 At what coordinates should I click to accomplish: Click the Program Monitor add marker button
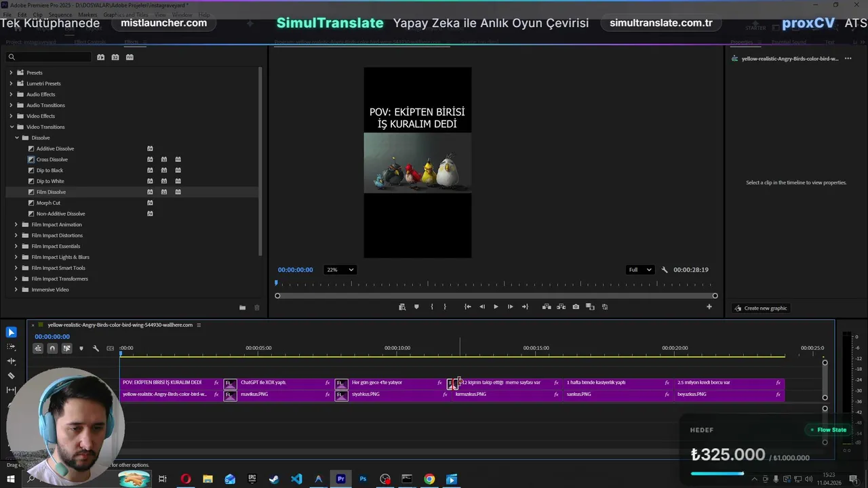click(x=416, y=307)
